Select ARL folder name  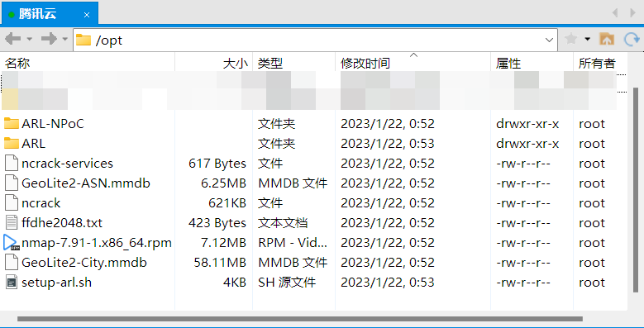(x=33, y=144)
